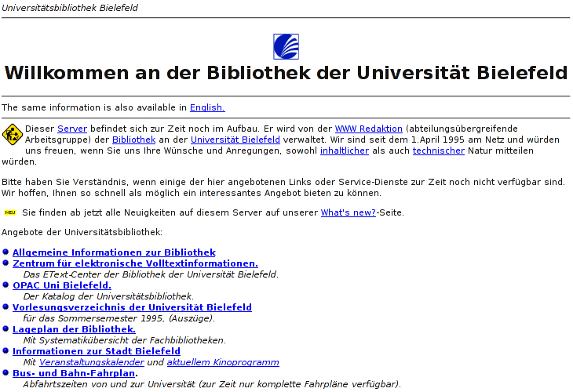573x392 pixels.
Task: Click the inhaltlicher feedback link
Action: coord(343,151)
